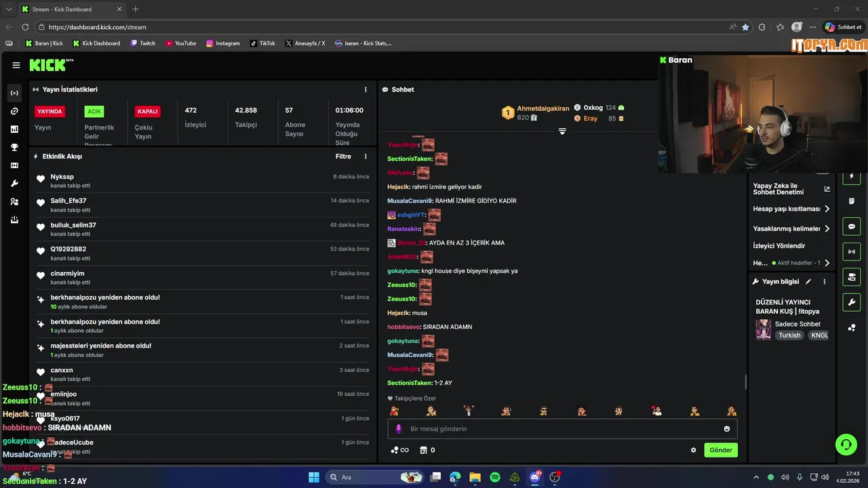This screenshot has width=868, height=488.
Task: Open the hamburger menu beside Kick logo
Action: [16, 65]
